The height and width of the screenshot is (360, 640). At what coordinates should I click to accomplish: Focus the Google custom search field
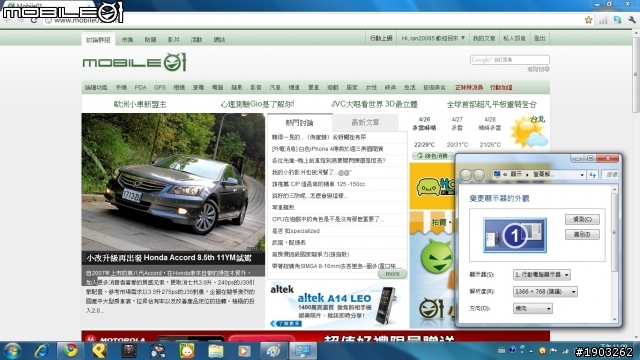coord(509,60)
